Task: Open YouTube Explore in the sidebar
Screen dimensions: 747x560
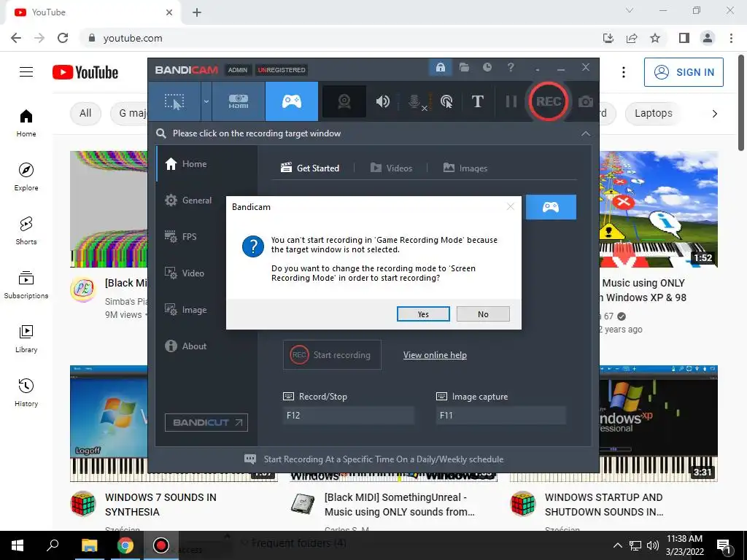Action: pyautogui.click(x=26, y=176)
